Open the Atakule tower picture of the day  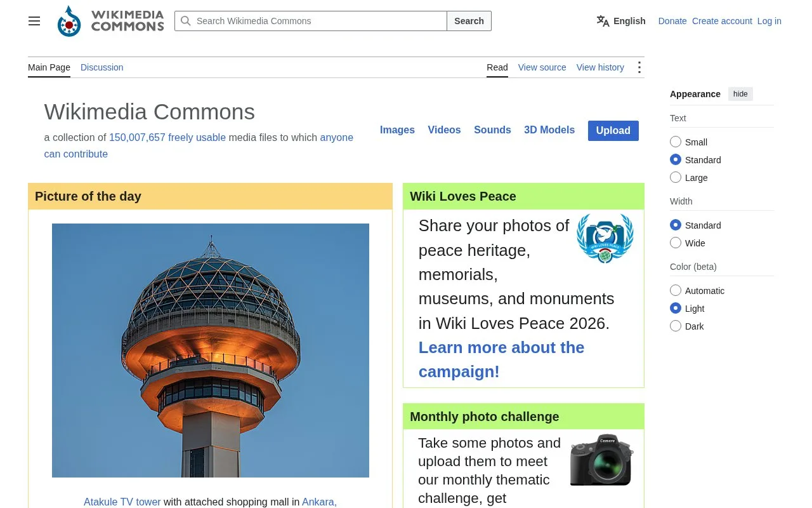coord(211,351)
